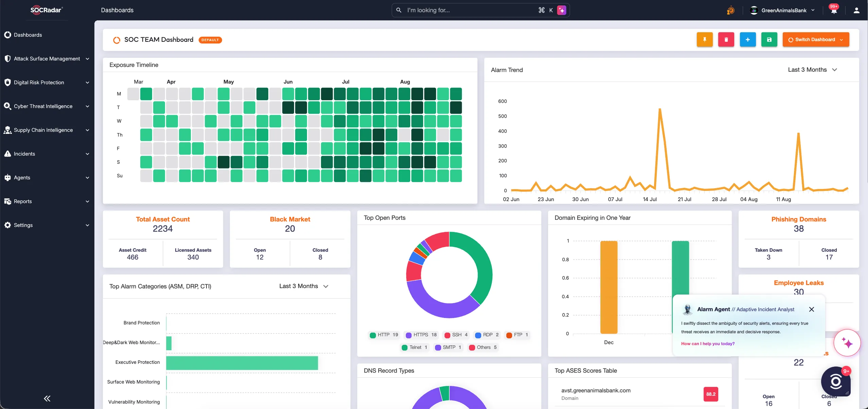Close the Alarm Agent popup

coord(812,309)
